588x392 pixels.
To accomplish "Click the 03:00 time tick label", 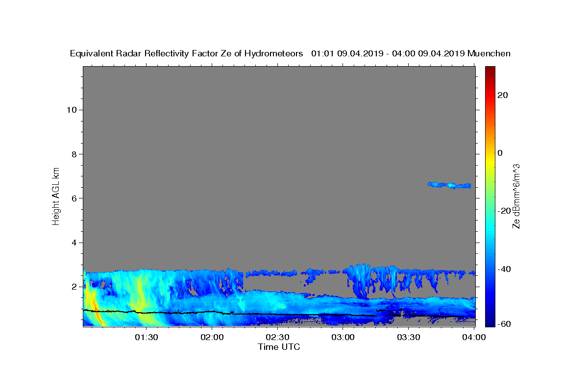I will click(x=343, y=338).
